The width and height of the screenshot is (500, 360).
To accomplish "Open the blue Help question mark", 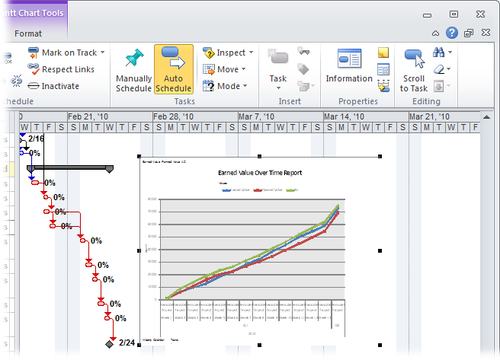I will coord(452,33).
